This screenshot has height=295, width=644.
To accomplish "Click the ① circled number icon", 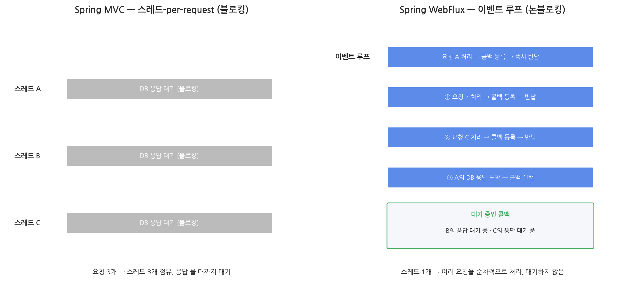I will coord(447,97).
